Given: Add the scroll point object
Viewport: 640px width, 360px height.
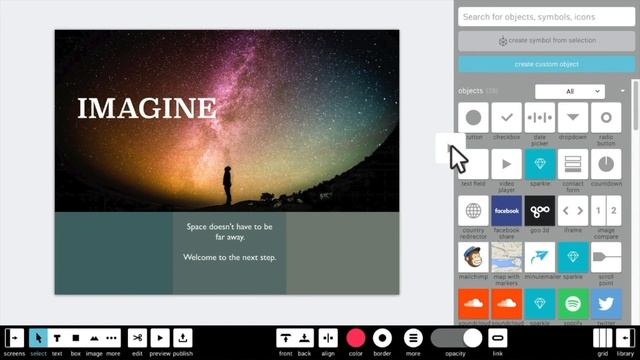Looking at the screenshot, I should (606, 257).
